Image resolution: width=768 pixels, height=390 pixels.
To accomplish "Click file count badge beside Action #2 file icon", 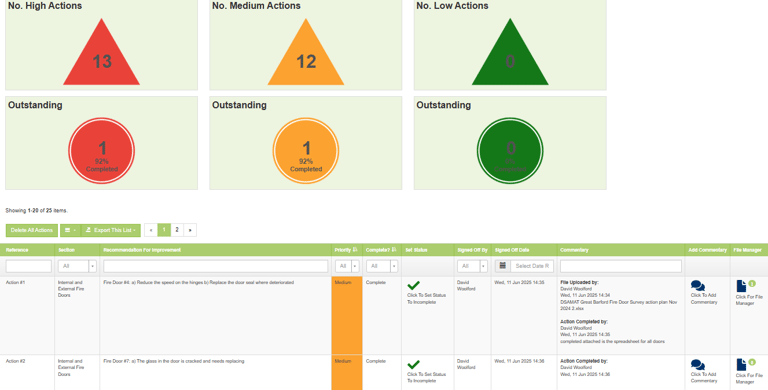I will 752,362.
